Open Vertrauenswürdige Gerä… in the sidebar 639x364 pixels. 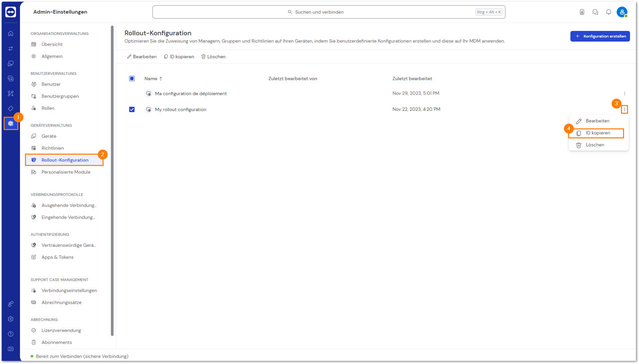click(x=68, y=245)
